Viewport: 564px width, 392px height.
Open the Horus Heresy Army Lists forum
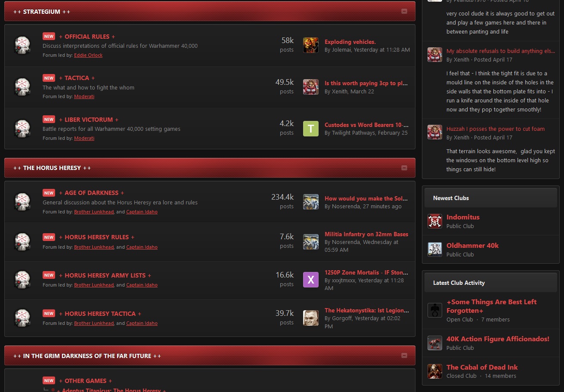105,275
